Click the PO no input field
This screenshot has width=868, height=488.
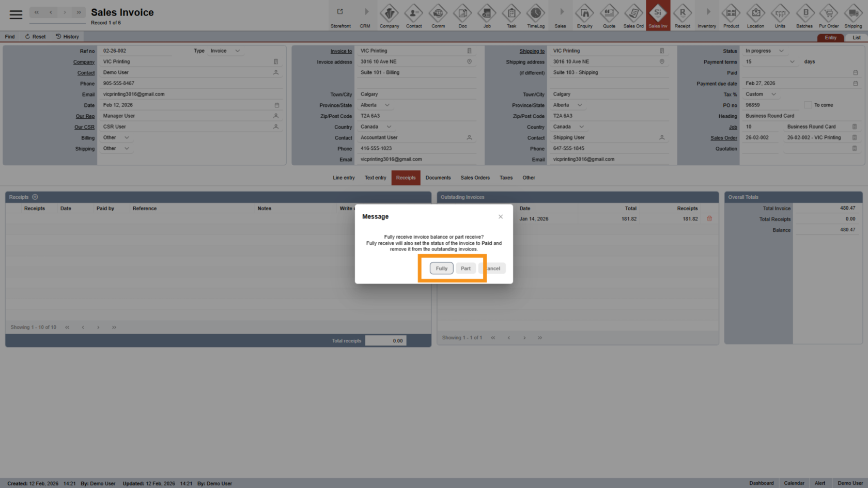click(770, 105)
